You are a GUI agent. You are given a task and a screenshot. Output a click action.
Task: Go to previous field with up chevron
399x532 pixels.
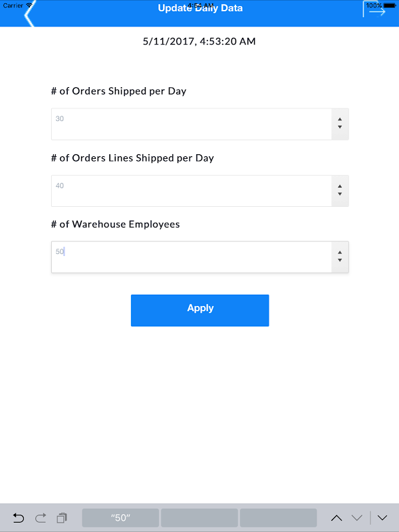coord(336,517)
